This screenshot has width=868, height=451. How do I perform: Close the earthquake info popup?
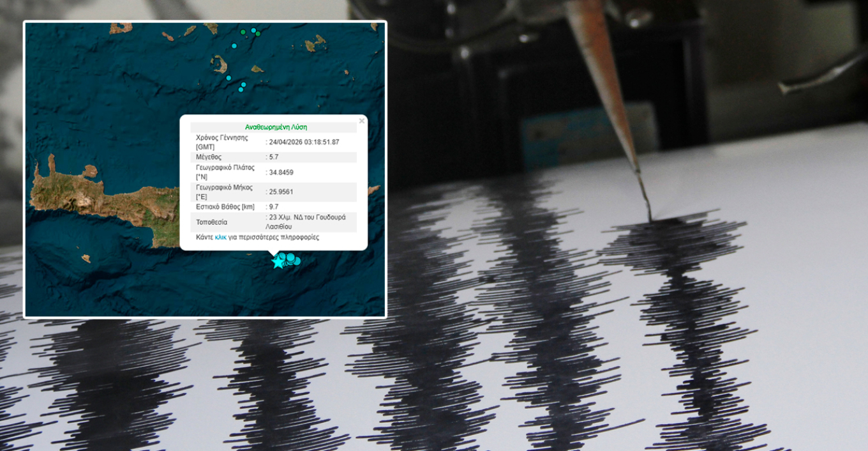362,121
